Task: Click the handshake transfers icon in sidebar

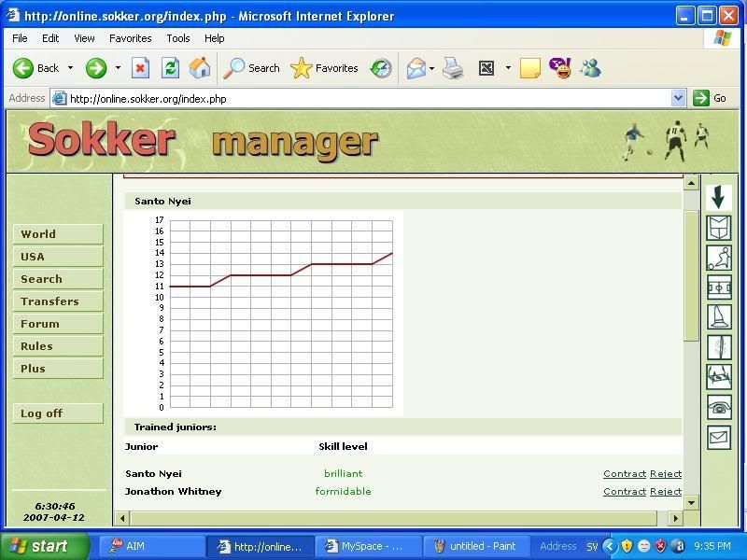Action: point(718,377)
